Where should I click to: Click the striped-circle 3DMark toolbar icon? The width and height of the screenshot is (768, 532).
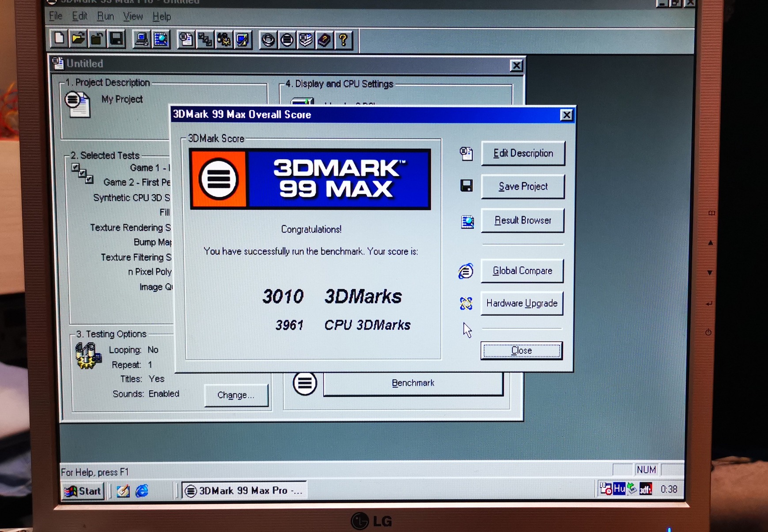click(287, 41)
